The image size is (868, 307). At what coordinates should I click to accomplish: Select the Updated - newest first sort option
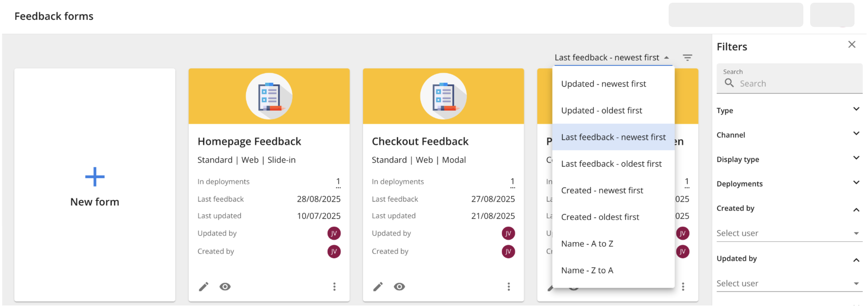(x=603, y=83)
